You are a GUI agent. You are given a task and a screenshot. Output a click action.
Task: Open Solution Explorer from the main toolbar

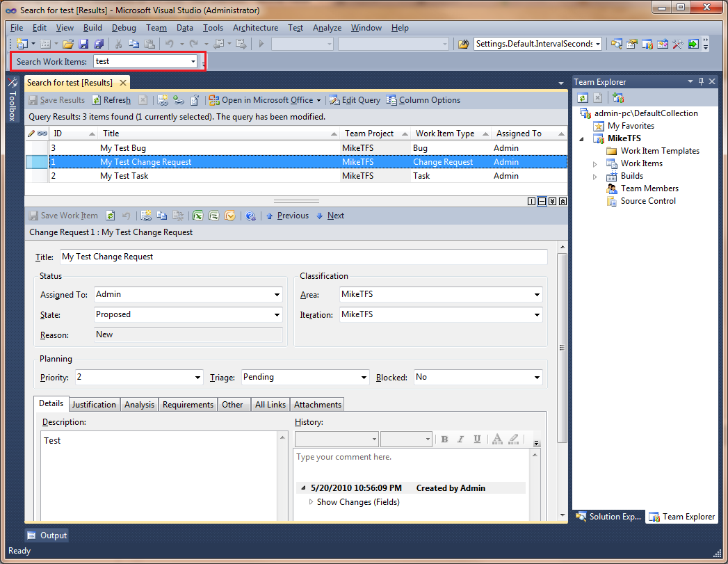(617, 44)
